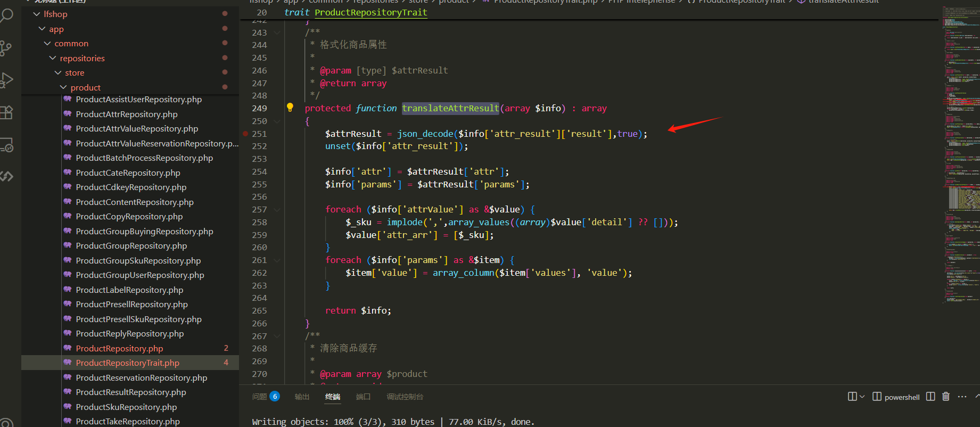
Task: Collapse the product folder
Action: (63, 87)
